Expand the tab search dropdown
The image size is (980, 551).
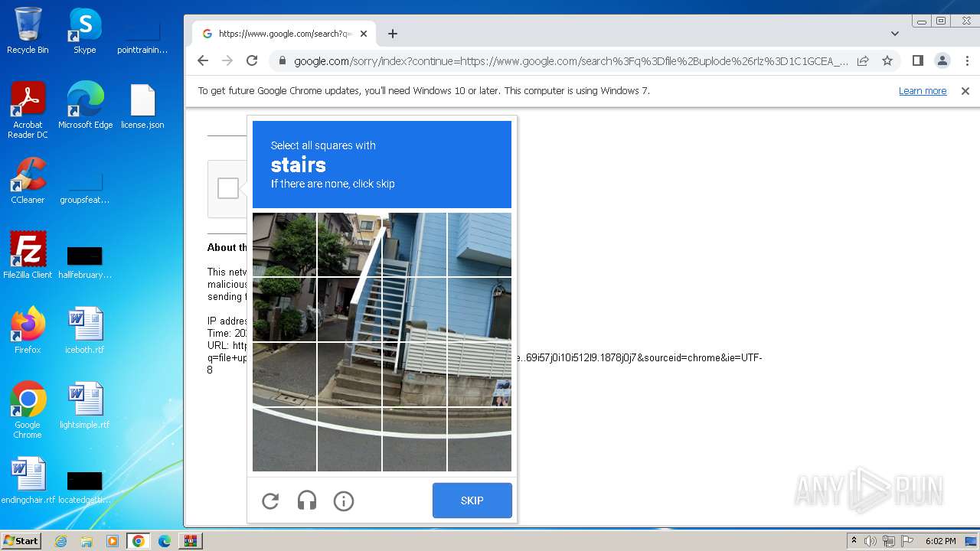click(x=895, y=34)
